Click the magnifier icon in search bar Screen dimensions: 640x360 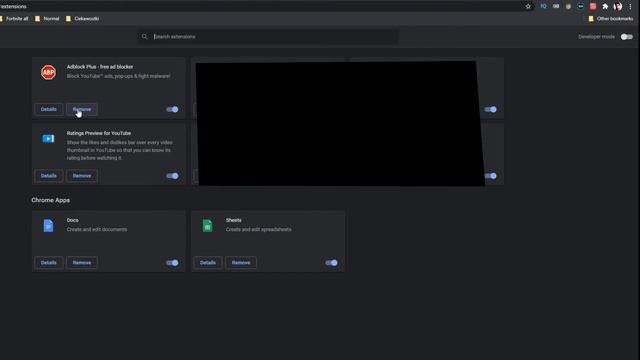(x=144, y=37)
